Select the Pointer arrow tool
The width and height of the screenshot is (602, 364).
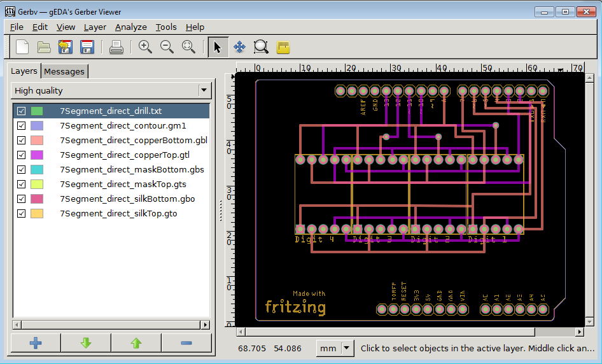218,47
